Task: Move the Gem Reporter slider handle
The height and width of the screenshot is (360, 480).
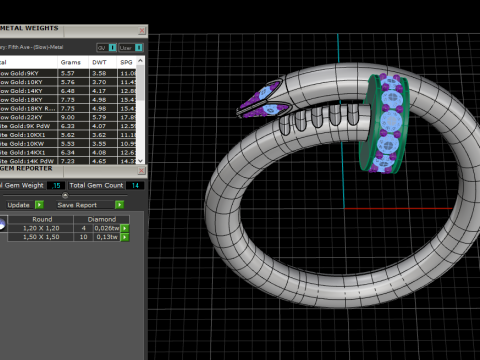Action: point(65,195)
